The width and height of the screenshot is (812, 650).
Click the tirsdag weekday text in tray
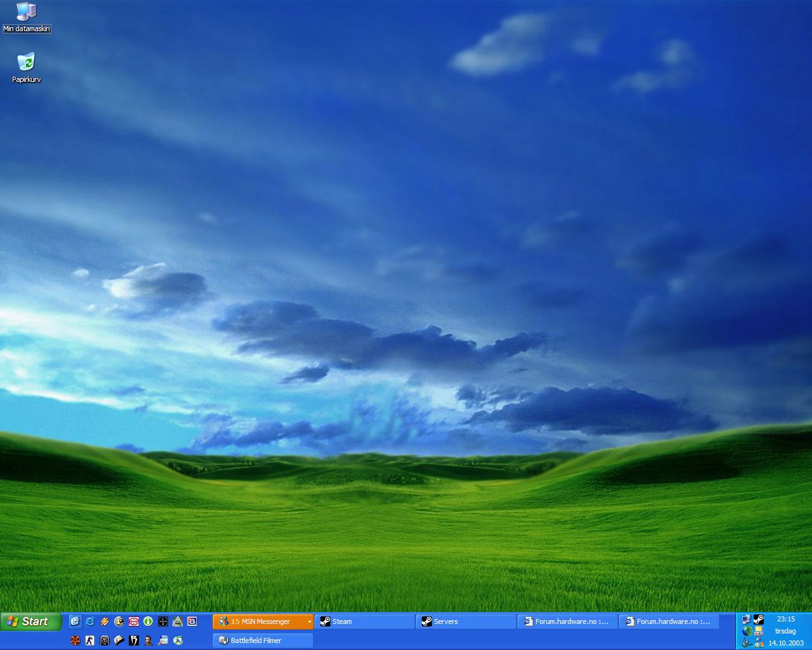pos(785,632)
